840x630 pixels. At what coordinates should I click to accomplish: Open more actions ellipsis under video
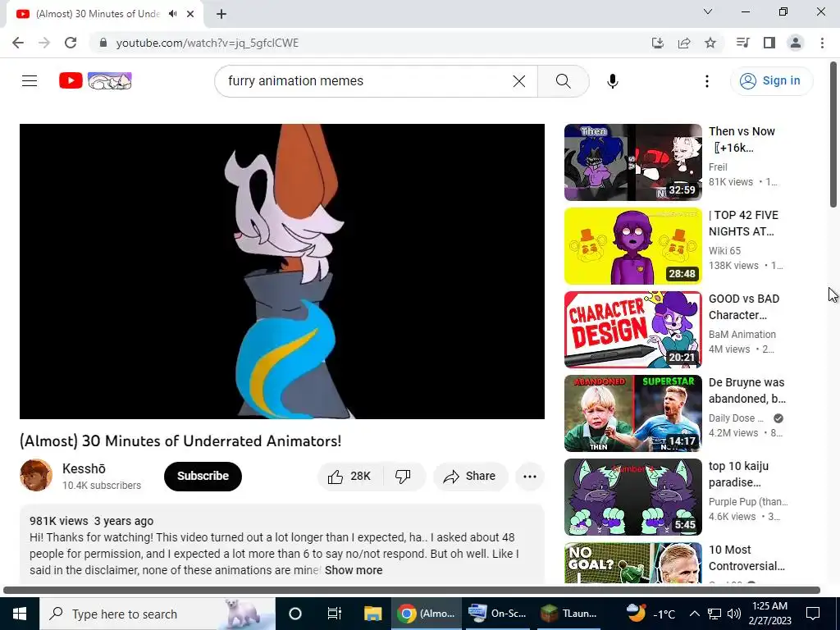(530, 477)
